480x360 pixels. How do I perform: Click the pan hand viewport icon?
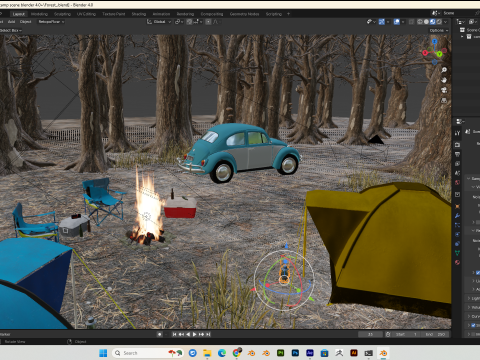444,80
